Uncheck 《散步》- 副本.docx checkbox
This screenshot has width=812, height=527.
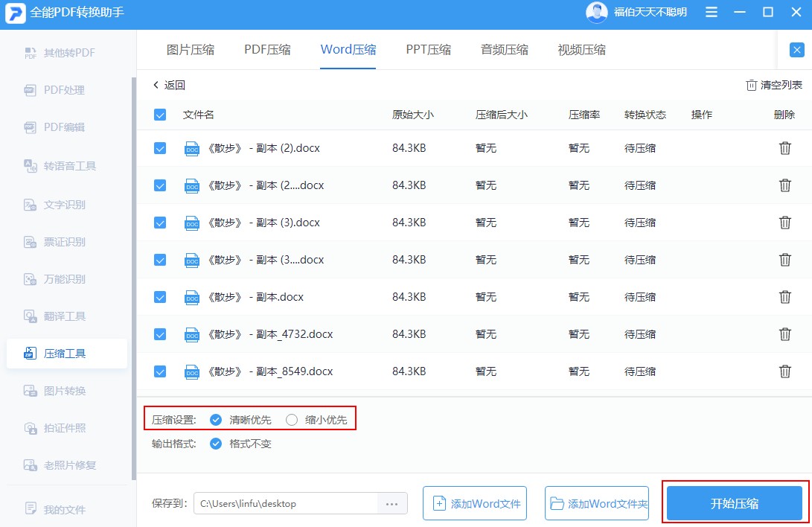point(160,297)
